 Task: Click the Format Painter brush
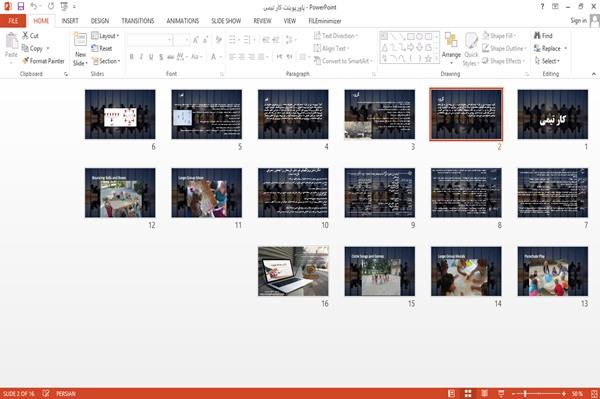43,61
